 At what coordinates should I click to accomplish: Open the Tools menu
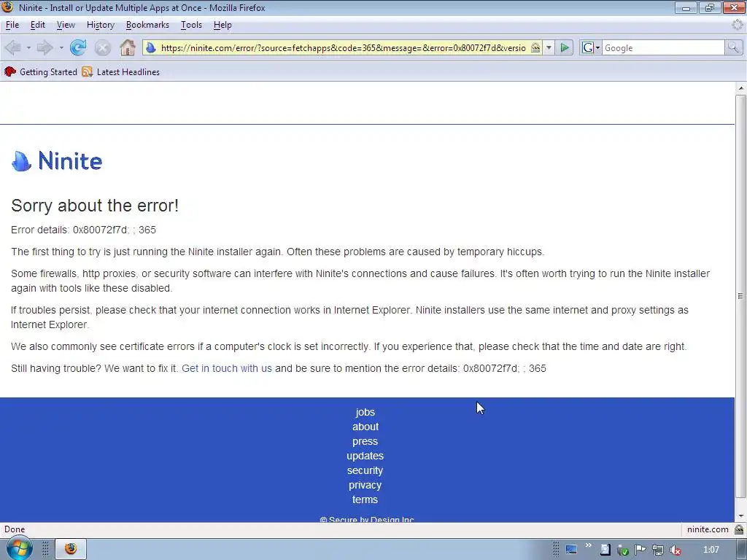192,25
